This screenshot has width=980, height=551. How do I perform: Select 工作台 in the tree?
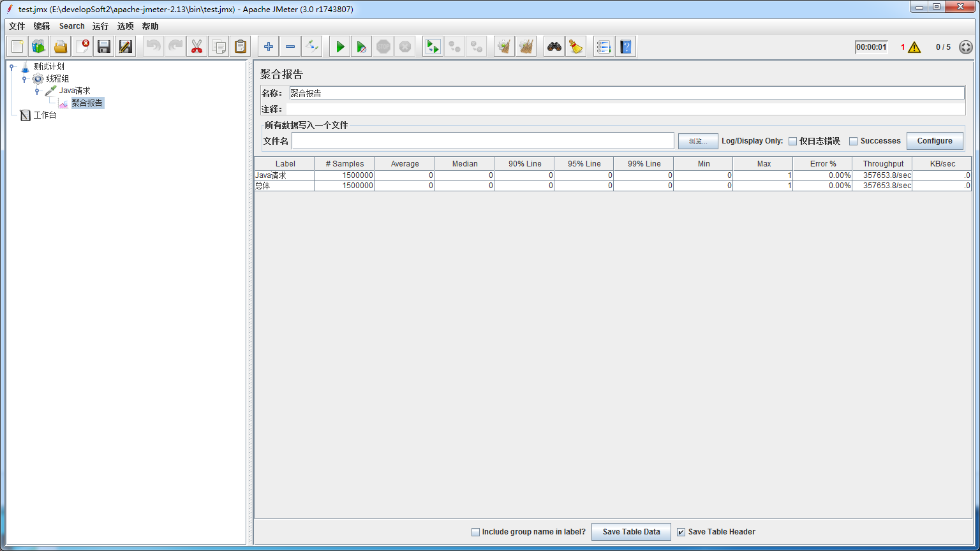(45, 115)
